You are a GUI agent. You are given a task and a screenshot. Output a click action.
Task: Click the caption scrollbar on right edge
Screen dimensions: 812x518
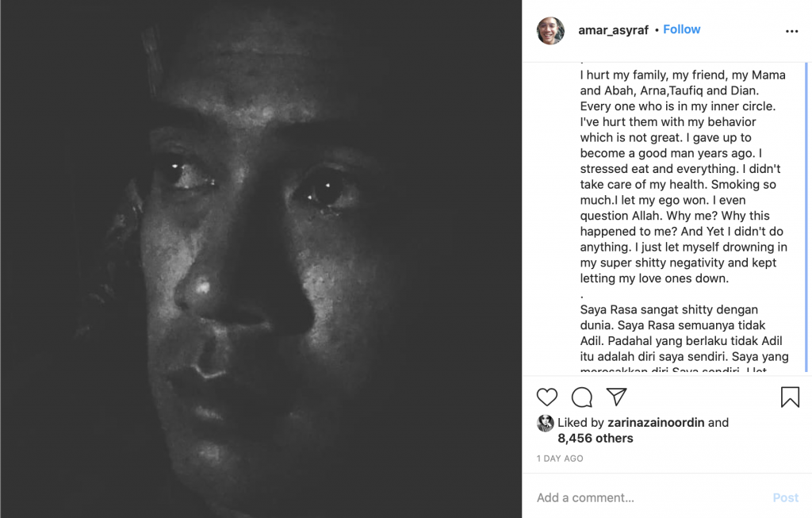pyautogui.click(x=806, y=217)
